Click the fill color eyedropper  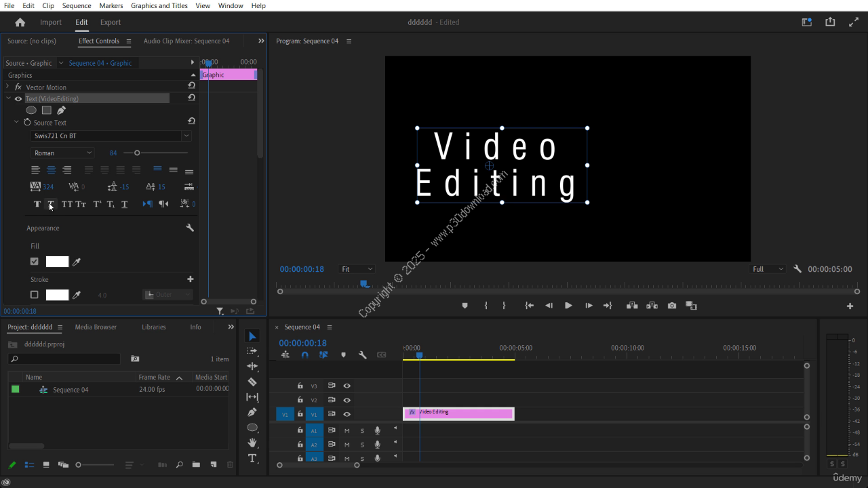click(77, 262)
